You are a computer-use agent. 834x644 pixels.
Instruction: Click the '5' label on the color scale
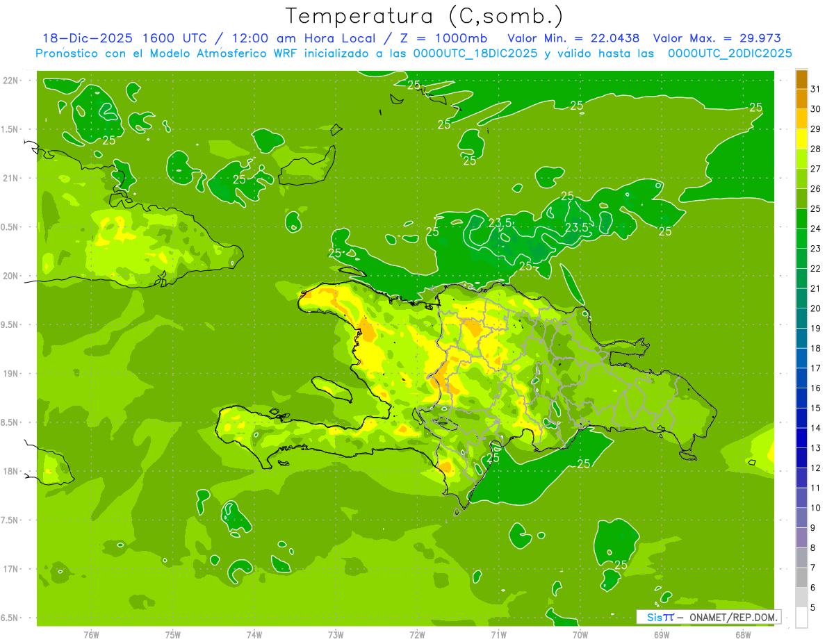click(x=813, y=608)
